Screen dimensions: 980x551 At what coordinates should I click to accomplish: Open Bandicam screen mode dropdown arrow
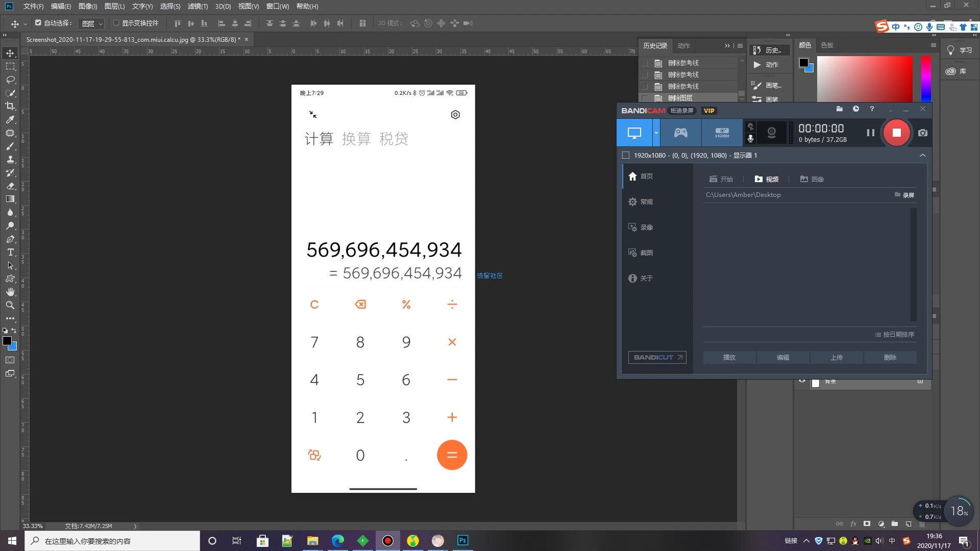(x=656, y=133)
